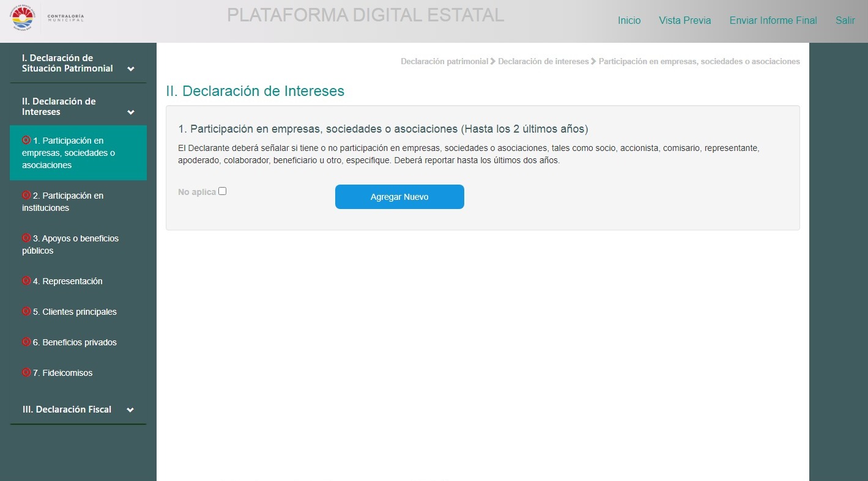Click red status icon beside Participación en instituciones

pyautogui.click(x=26, y=195)
